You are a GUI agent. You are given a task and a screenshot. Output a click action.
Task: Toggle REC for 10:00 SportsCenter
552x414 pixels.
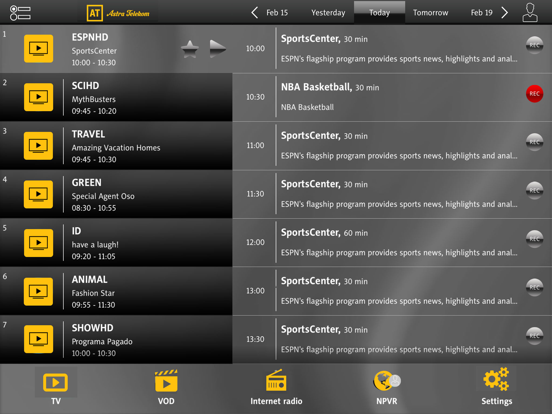click(534, 45)
